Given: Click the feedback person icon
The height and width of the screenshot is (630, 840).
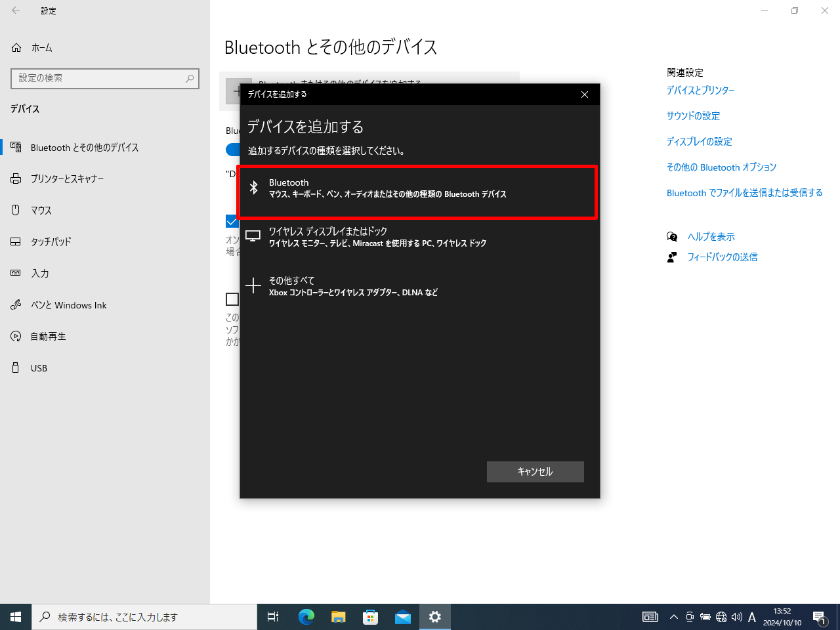Looking at the screenshot, I should click(x=672, y=257).
